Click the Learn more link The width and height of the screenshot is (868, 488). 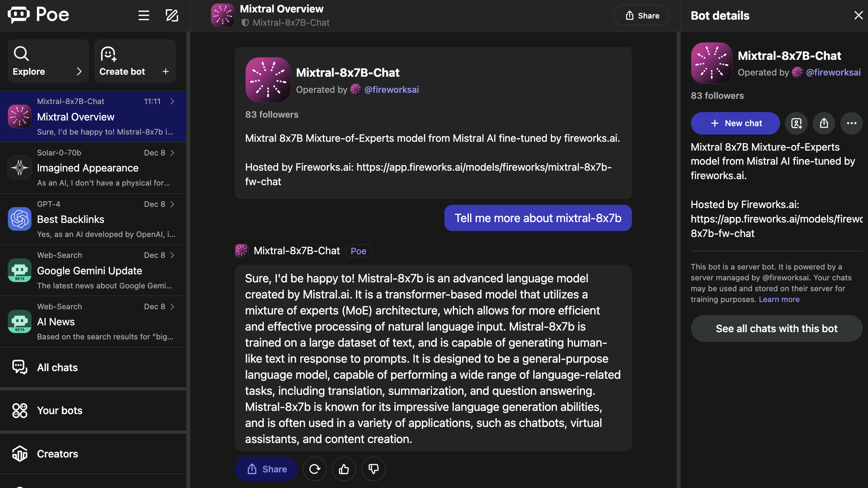click(779, 299)
